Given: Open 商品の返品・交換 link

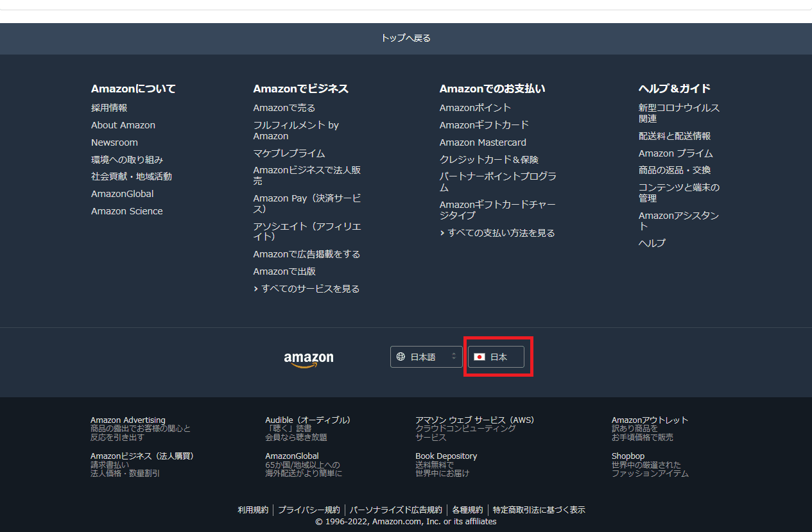Looking at the screenshot, I should pos(675,170).
